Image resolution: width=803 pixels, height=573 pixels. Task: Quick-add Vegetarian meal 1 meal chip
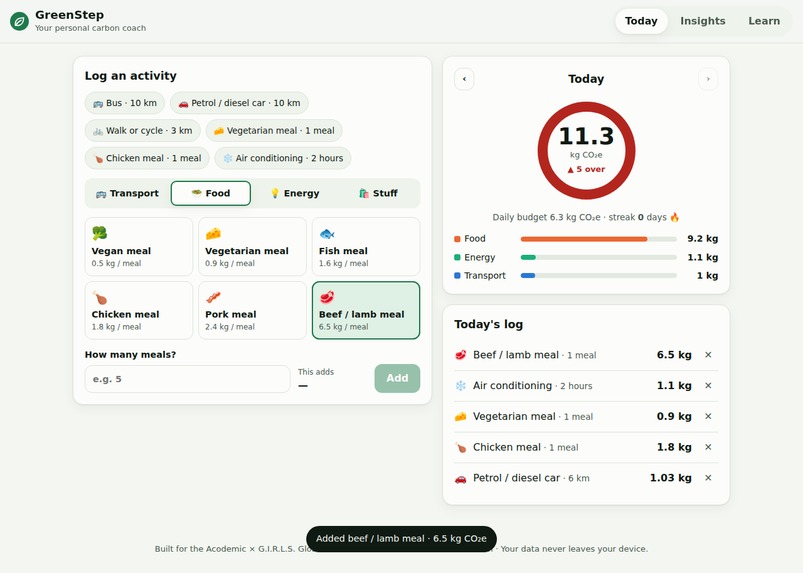coord(274,131)
